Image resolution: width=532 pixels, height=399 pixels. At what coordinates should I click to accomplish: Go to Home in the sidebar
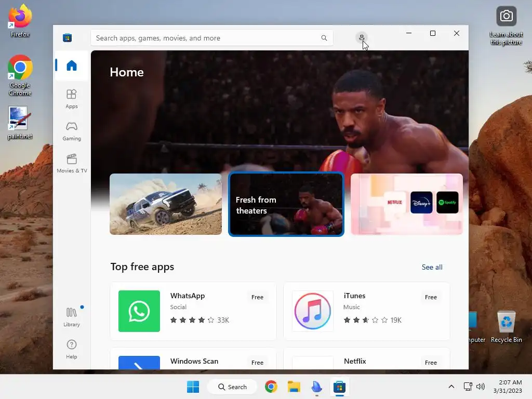(x=72, y=65)
